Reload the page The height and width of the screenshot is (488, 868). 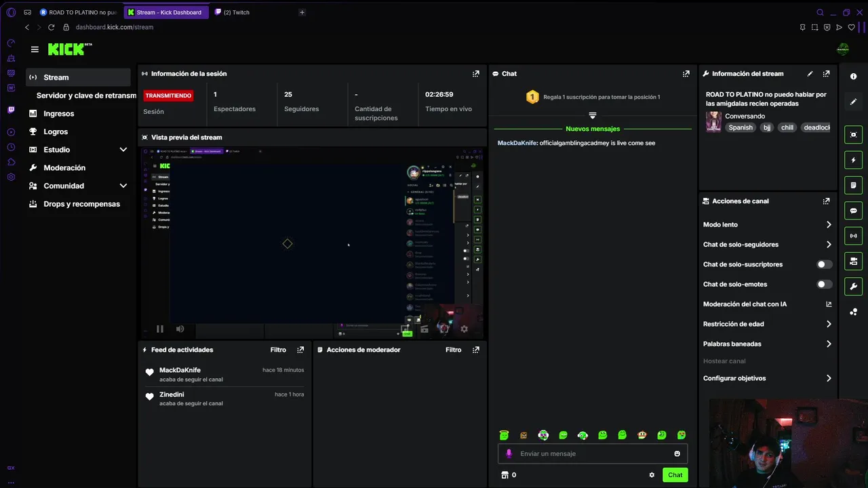[x=51, y=27]
